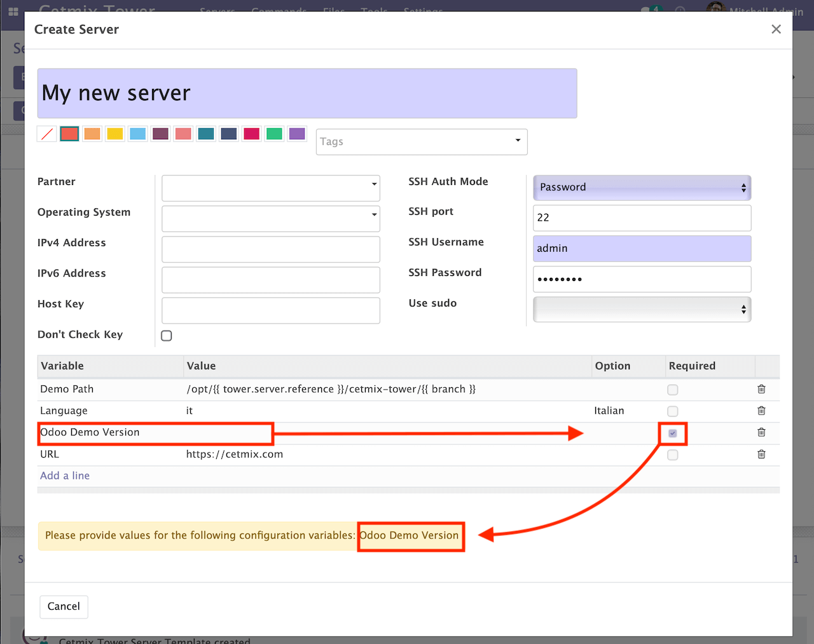Click the Add a line link
The image size is (814, 644).
tap(64, 475)
